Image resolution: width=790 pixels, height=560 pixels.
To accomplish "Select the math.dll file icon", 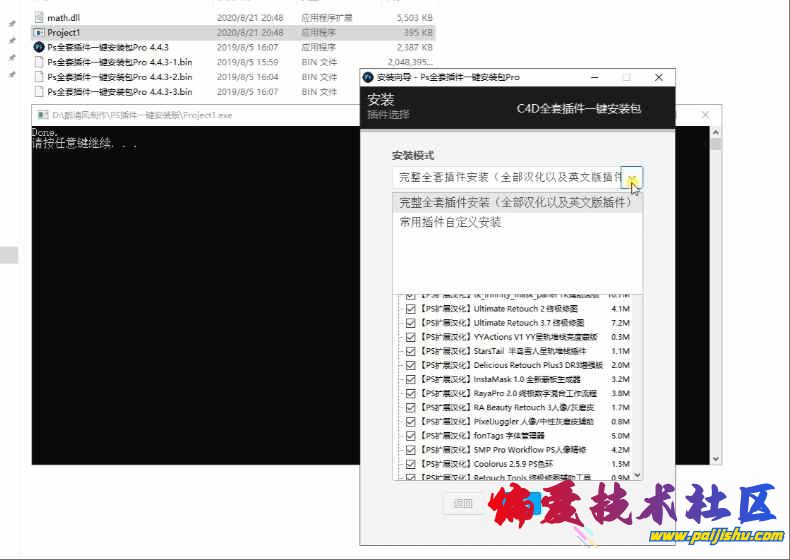I will (39, 17).
